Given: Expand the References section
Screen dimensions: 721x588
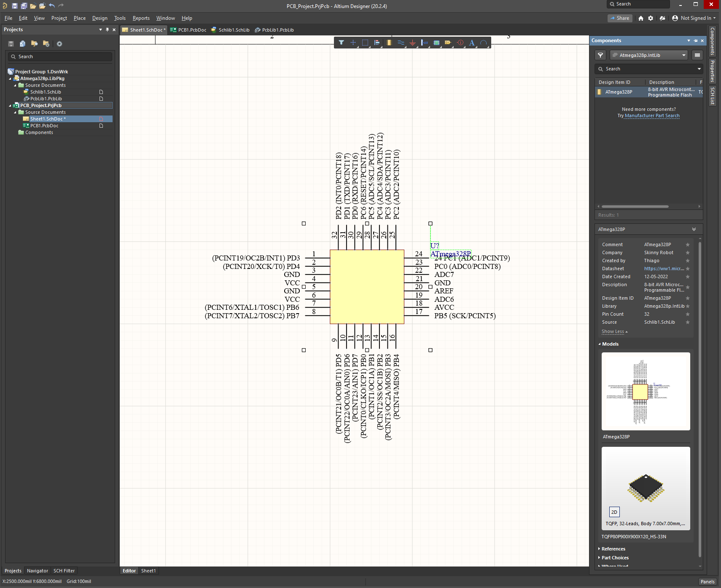Looking at the screenshot, I should [x=600, y=549].
